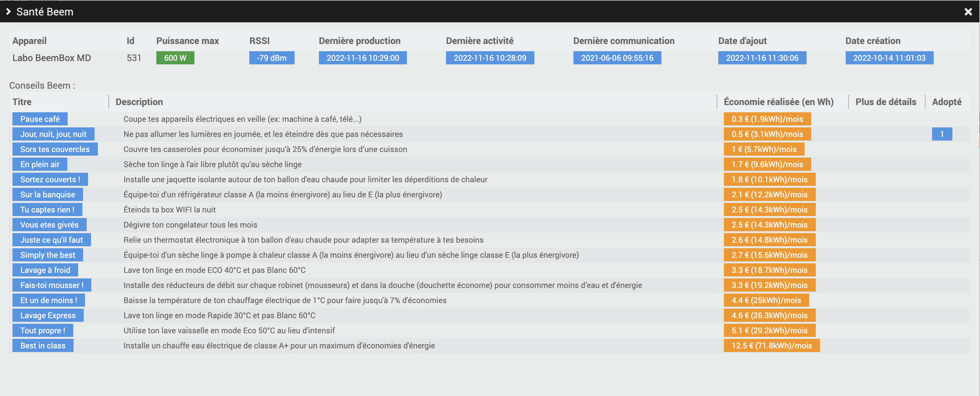The height and width of the screenshot is (396, 980).
Task: Click savings badge 2.7 € (15.6kWh)/mois
Action: [769, 255]
